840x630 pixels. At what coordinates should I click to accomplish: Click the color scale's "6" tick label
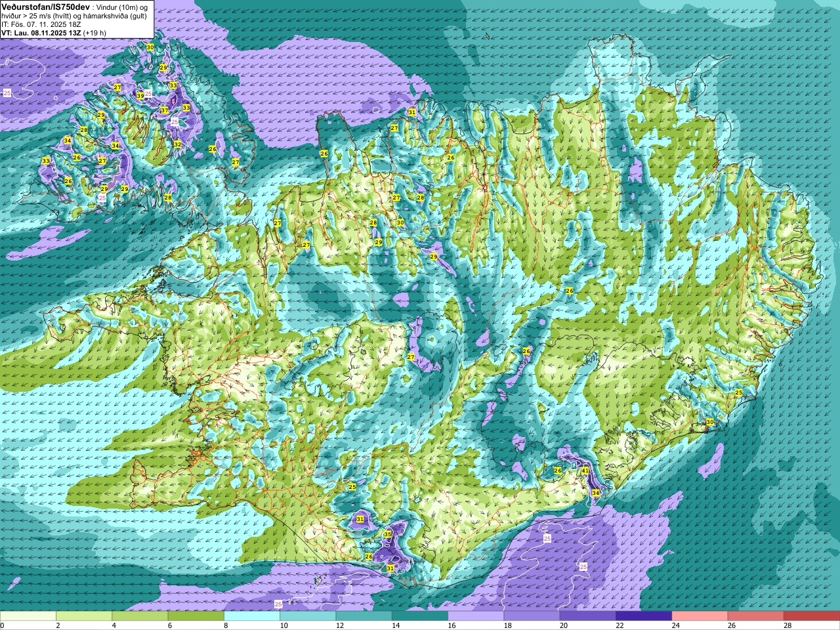pos(169,625)
